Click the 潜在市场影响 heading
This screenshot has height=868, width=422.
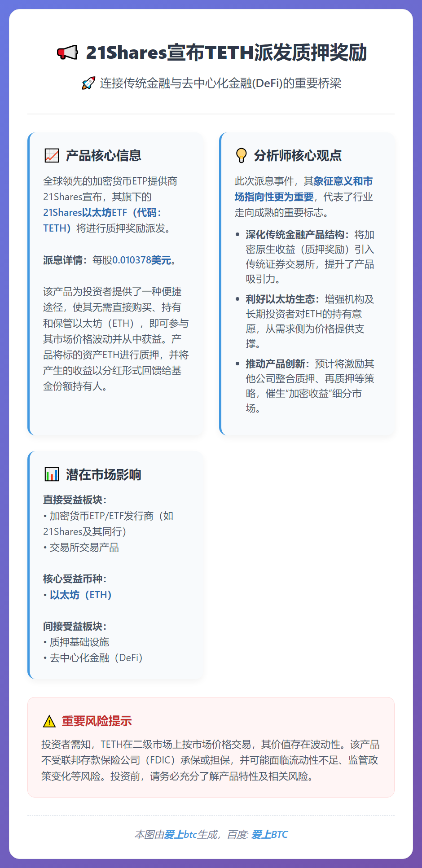click(x=104, y=474)
